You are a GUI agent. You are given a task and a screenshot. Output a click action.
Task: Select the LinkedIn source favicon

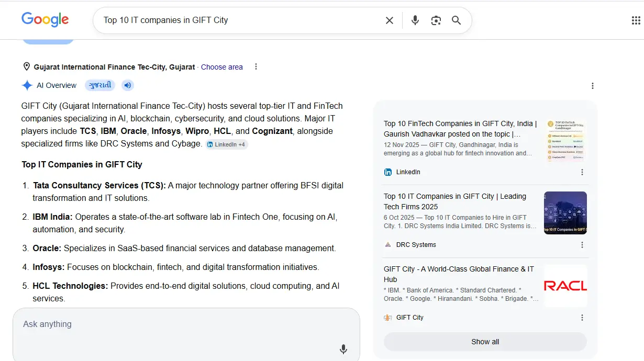click(388, 172)
